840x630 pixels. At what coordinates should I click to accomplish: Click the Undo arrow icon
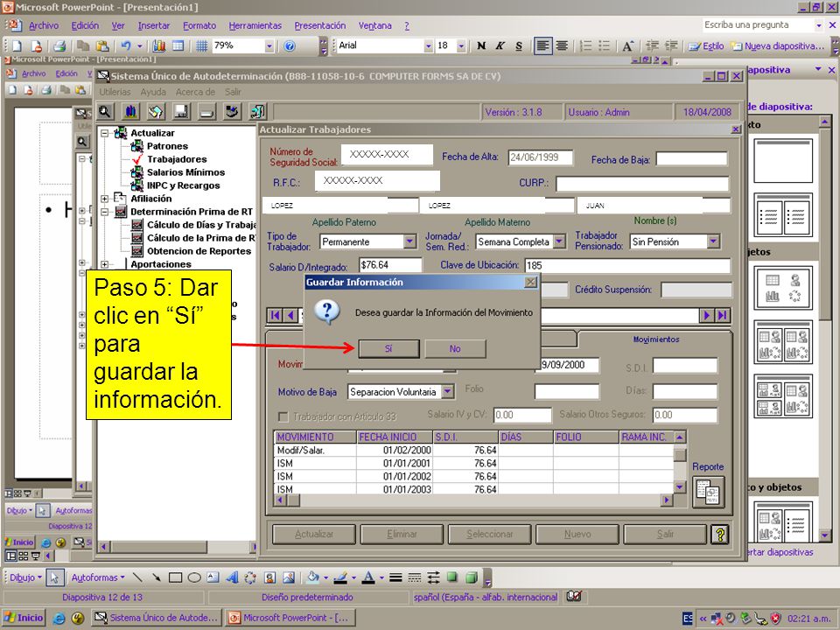point(126,46)
